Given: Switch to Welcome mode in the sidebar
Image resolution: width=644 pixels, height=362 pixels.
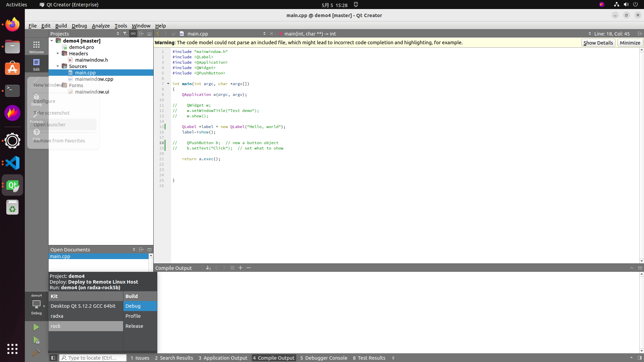Looking at the screenshot, I should [x=36, y=46].
